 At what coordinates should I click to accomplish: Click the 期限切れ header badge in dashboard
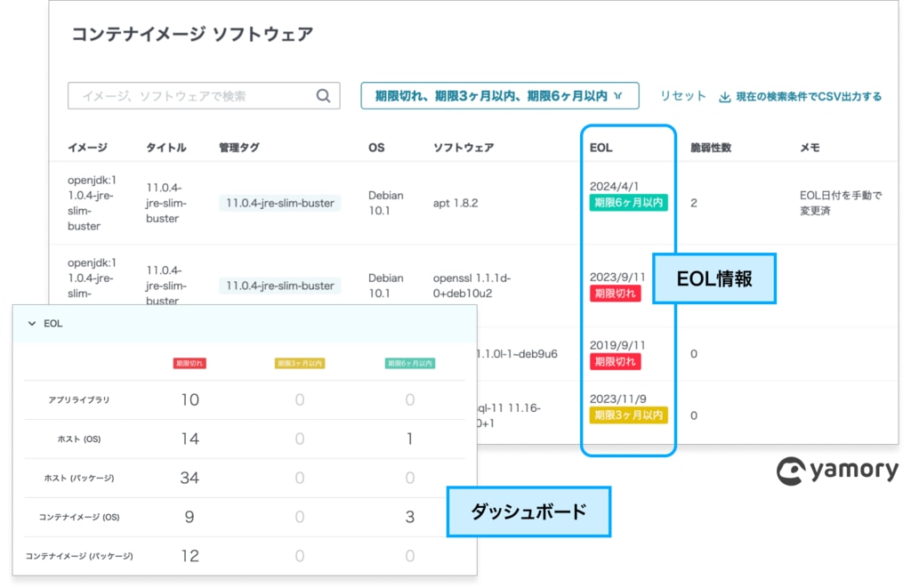(189, 363)
